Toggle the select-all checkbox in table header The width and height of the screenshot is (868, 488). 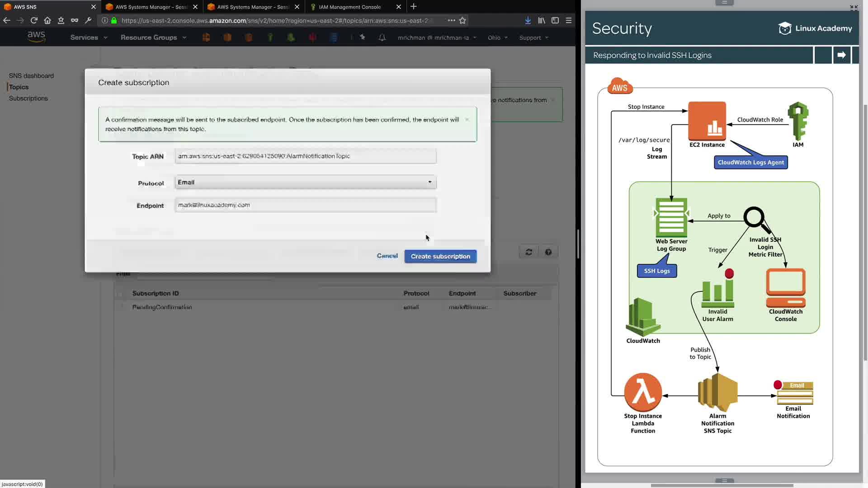120,294
